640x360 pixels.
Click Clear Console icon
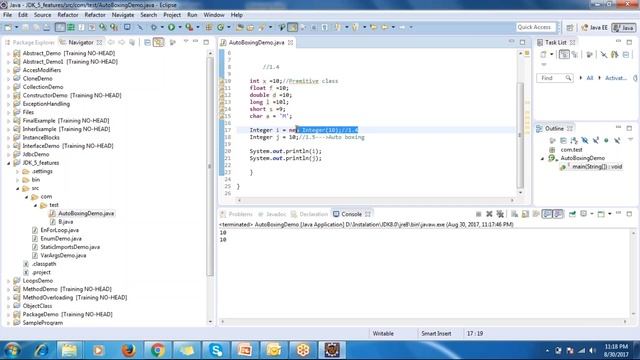(x=514, y=214)
